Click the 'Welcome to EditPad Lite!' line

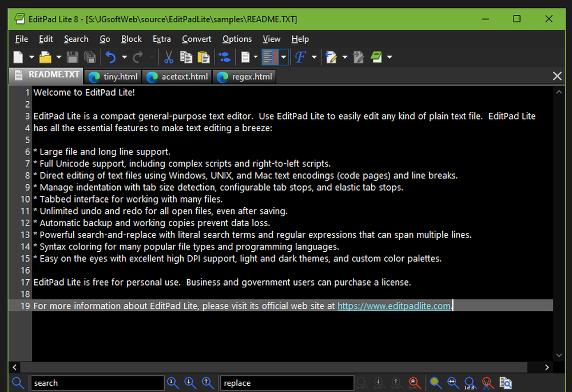(x=84, y=92)
